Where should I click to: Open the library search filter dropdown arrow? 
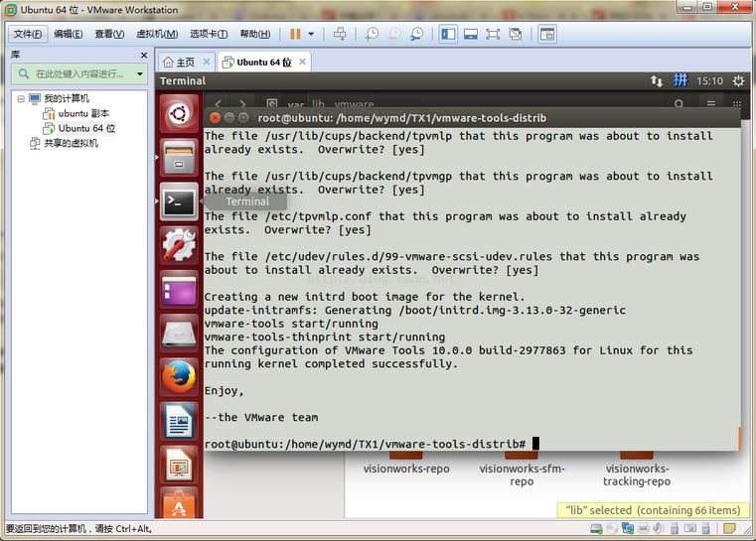coord(140,73)
